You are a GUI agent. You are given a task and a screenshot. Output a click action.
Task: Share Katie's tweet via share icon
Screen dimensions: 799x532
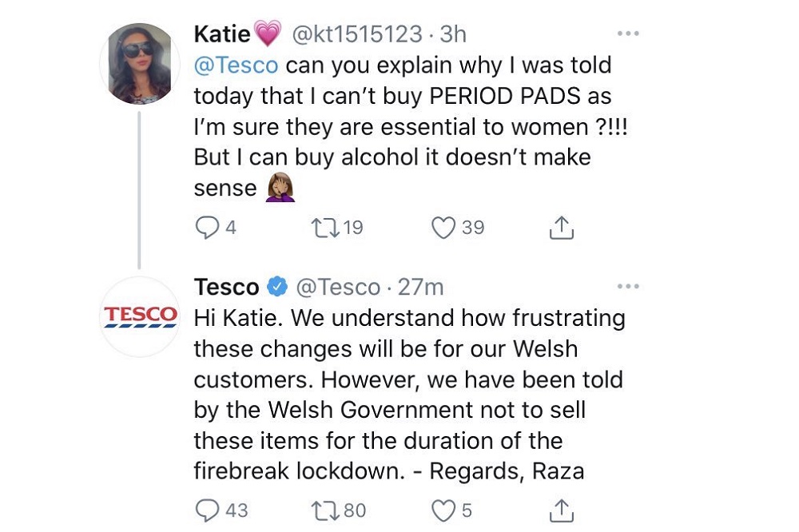[561, 228]
